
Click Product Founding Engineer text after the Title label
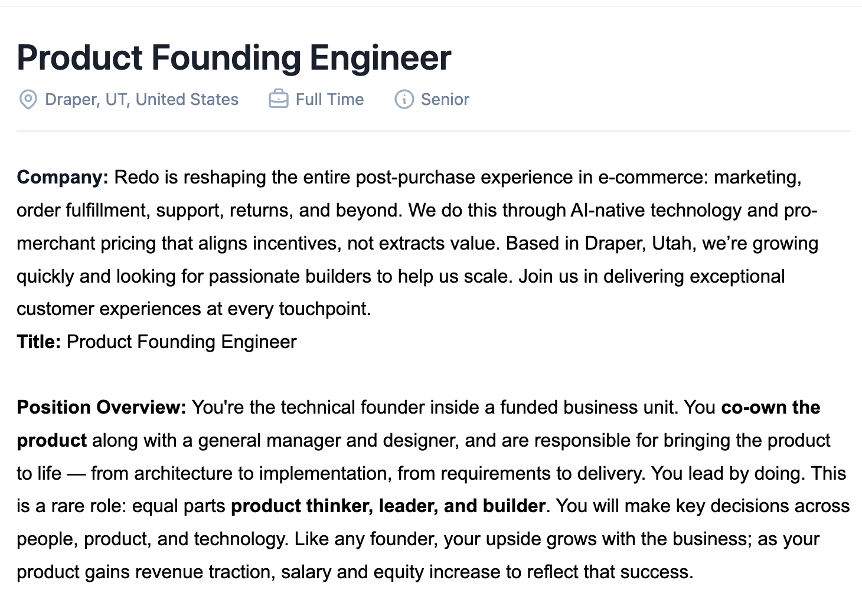pyautogui.click(x=181, y=342)
